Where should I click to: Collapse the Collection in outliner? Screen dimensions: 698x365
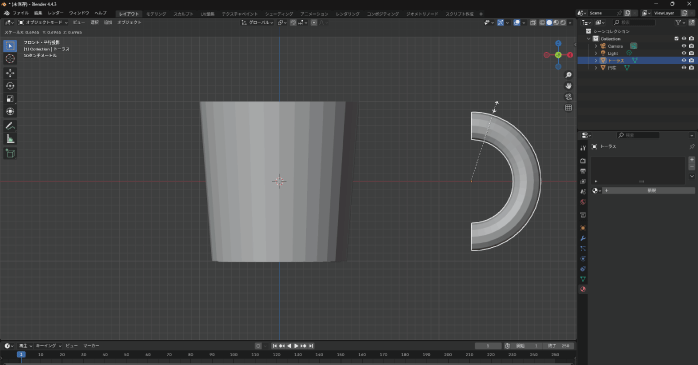589,39
